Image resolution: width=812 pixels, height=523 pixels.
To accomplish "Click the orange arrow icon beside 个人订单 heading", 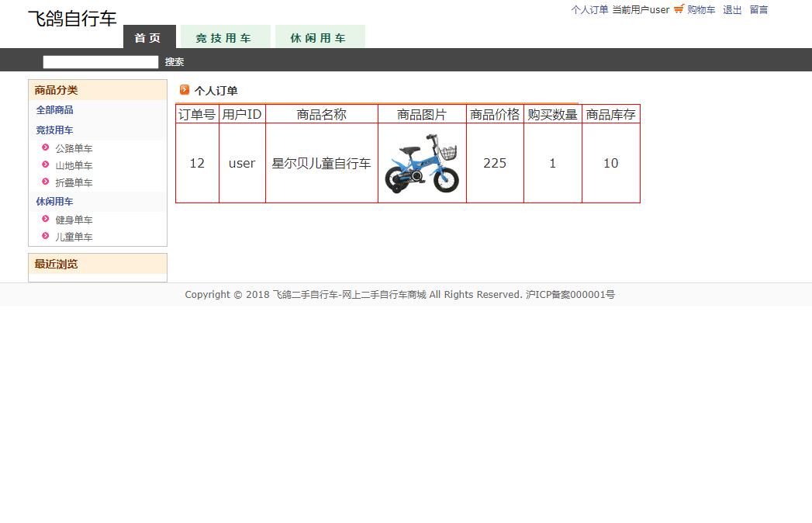I will 185,90.
